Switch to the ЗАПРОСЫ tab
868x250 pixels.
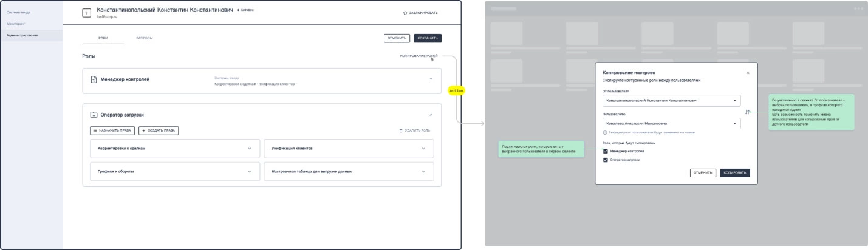pyautogui.click(x=145, y=38)
